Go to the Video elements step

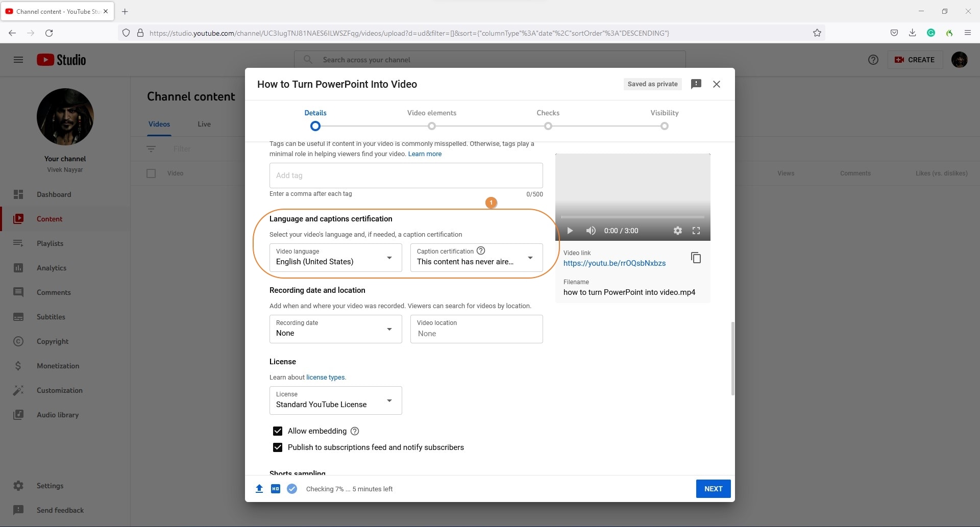pos(432,120)
